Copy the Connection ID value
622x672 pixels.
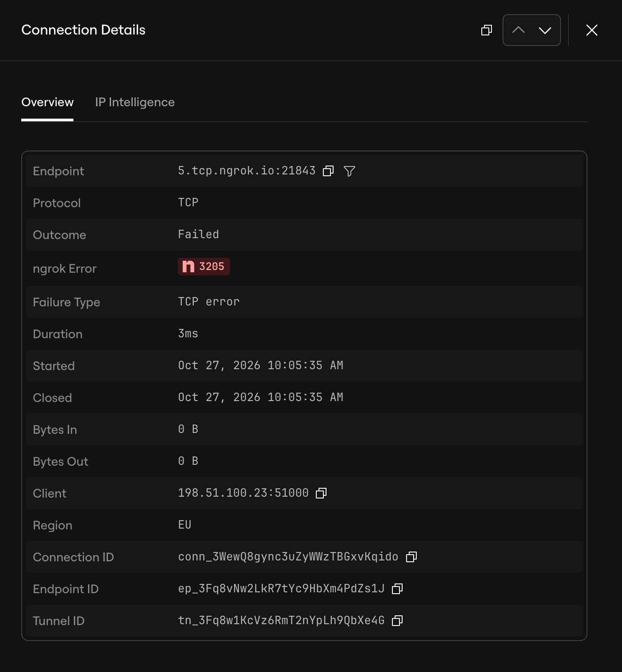[411, 557]
